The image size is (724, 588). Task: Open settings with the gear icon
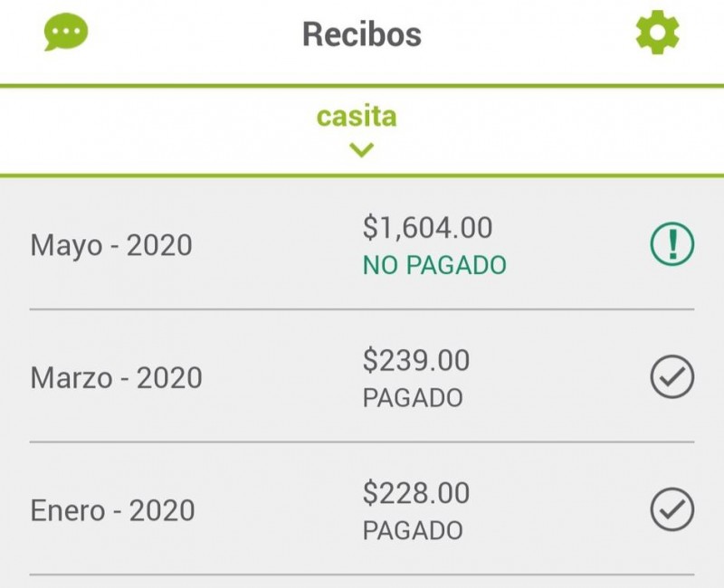tap(658, 33)
